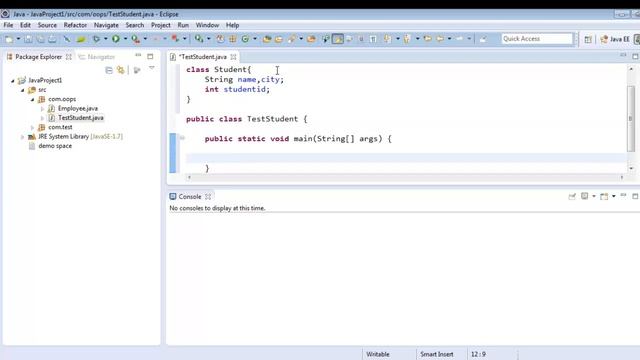Click editor vertical scrollbar thumb

tap(631, 118)
